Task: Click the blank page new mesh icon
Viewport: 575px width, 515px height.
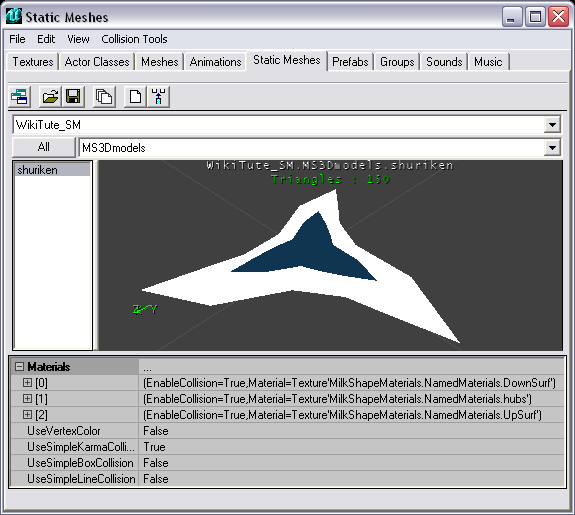Action: click(135, 97)
